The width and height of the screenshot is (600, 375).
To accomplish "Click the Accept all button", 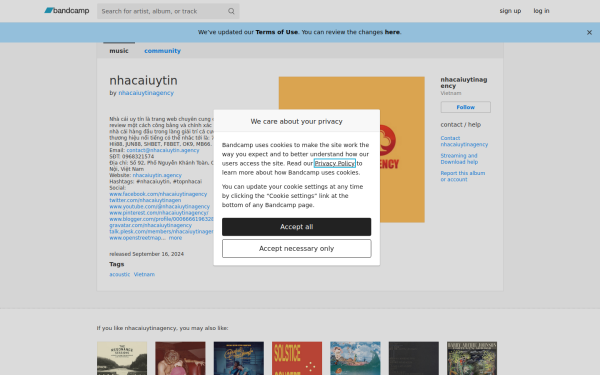I will pos(296,227).
